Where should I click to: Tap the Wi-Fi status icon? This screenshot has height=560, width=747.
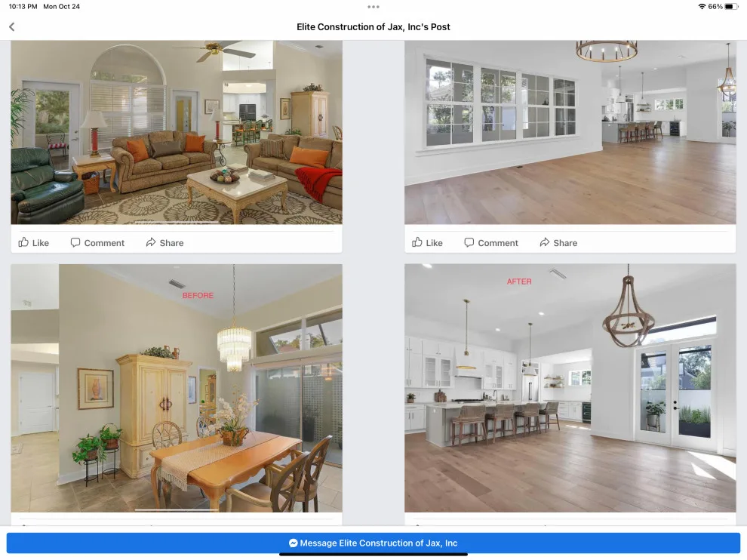click(702, 7)
